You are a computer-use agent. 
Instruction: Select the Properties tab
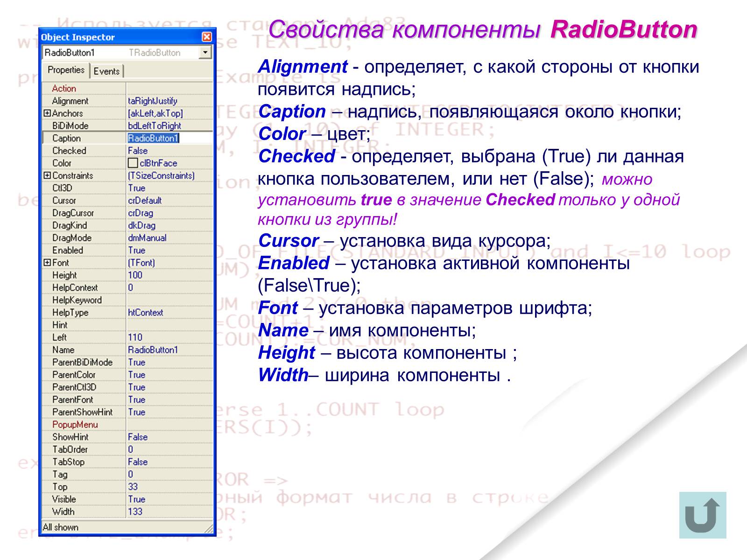(x=66, y=70)
